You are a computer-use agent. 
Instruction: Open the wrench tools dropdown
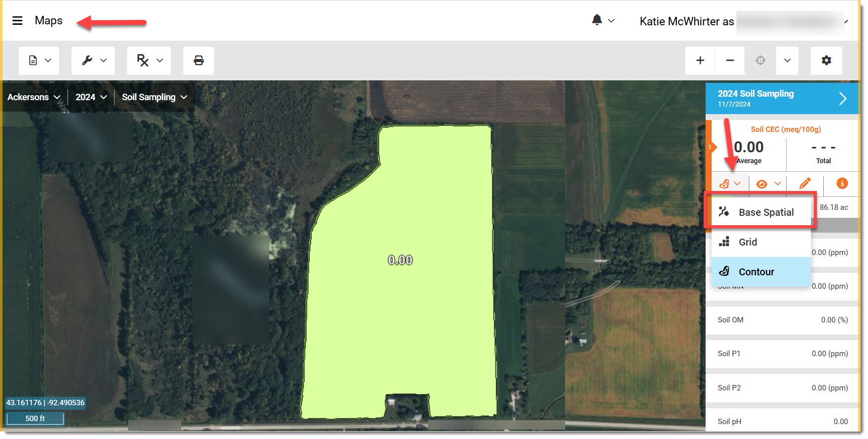click(93, 61)
